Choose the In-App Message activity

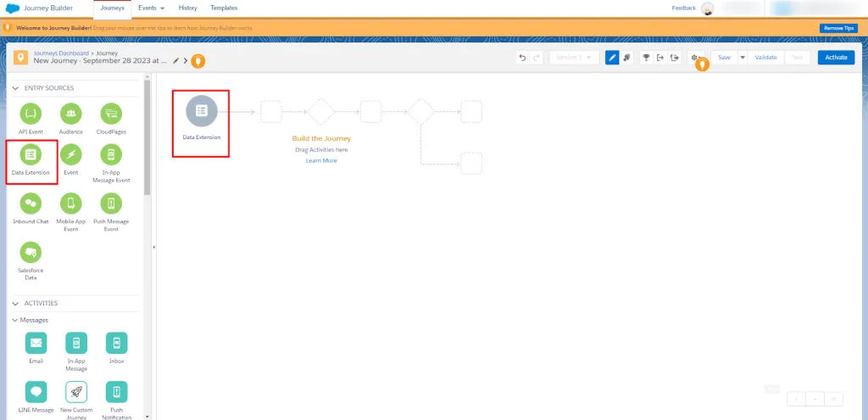pos(76,343)
